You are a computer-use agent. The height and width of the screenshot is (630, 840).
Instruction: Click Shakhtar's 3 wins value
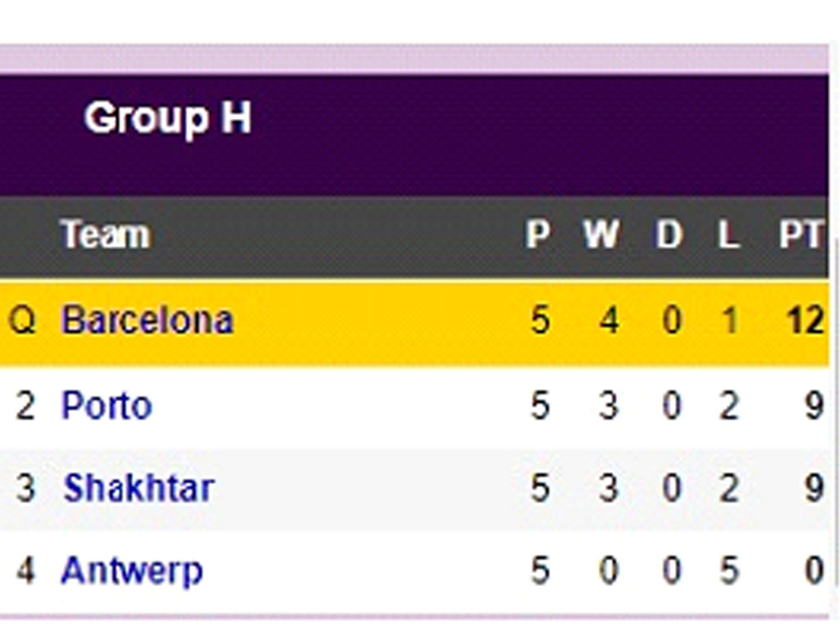pos(609,489)
